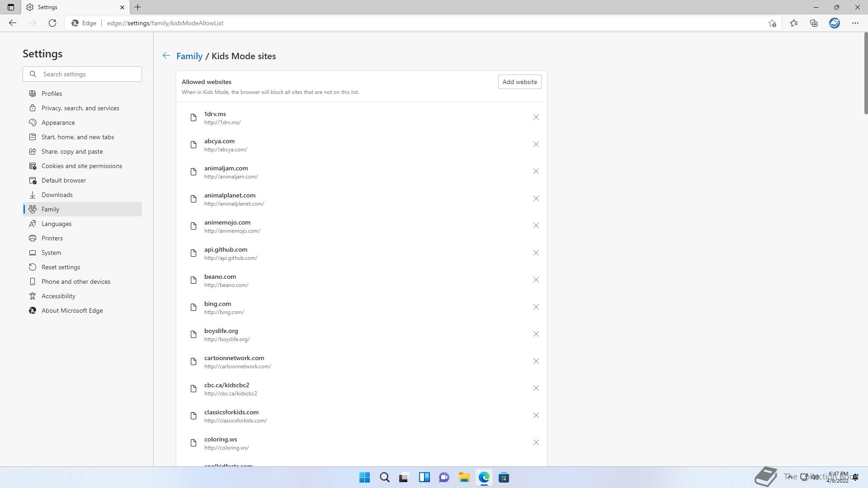Go to Default browser settings

(82, 180)
